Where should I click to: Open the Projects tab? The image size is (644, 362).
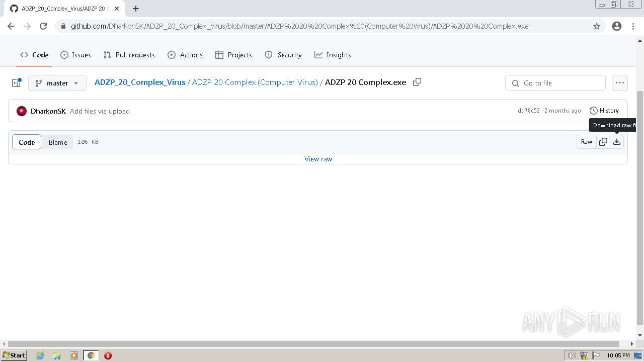click(233, 55)
